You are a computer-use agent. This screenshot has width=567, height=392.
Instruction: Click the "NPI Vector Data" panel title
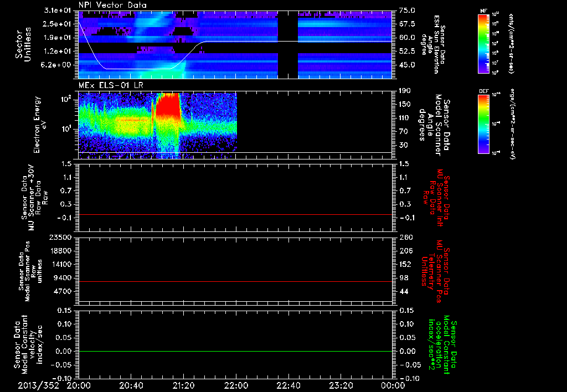112,5
